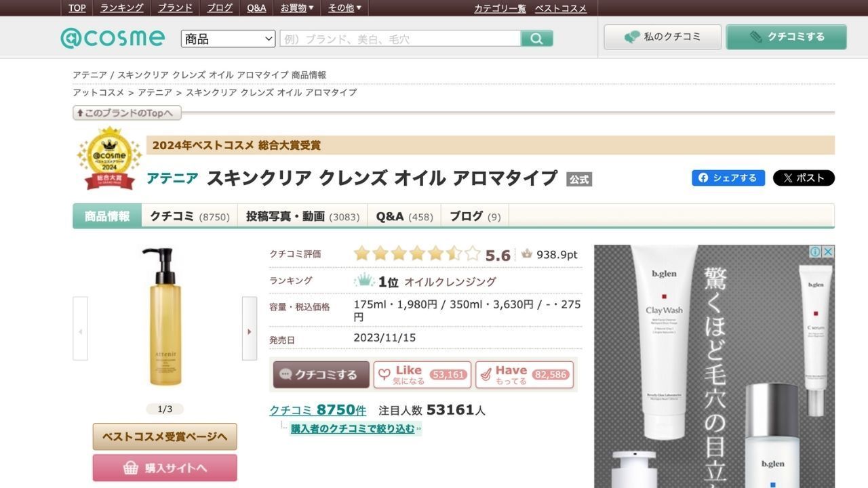868x488 pixels.
Task: Click the green クチコミする header button
Action: 787,37
